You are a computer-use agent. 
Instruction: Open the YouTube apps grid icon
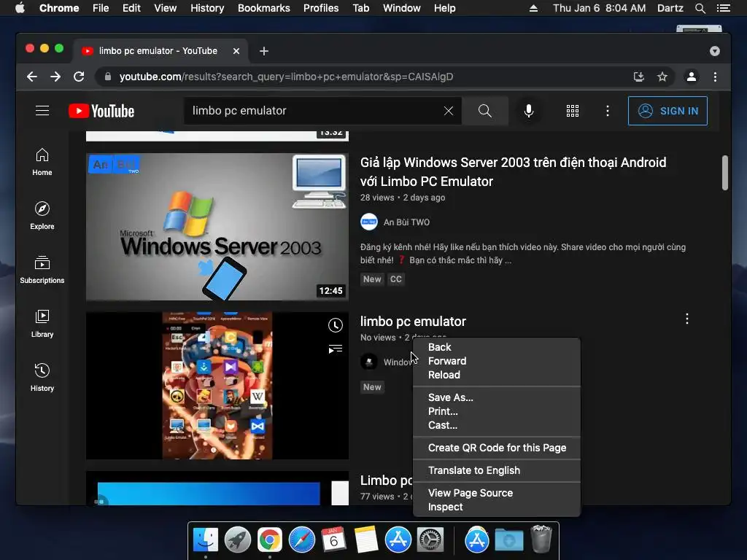point(573,111)
